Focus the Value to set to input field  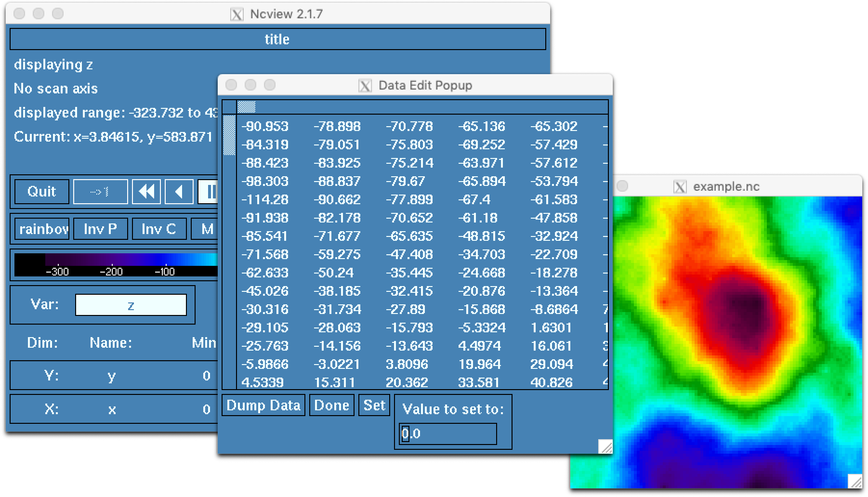pos(448,434)
